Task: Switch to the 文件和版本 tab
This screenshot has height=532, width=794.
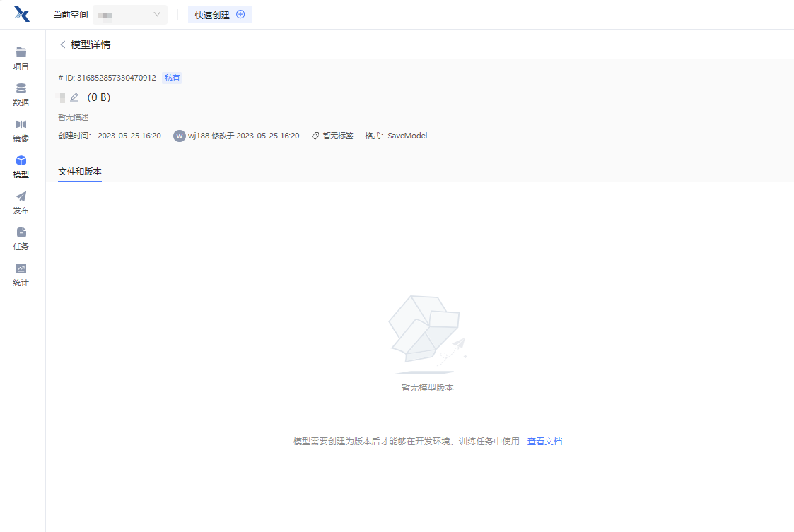Action: coord(80,172)
